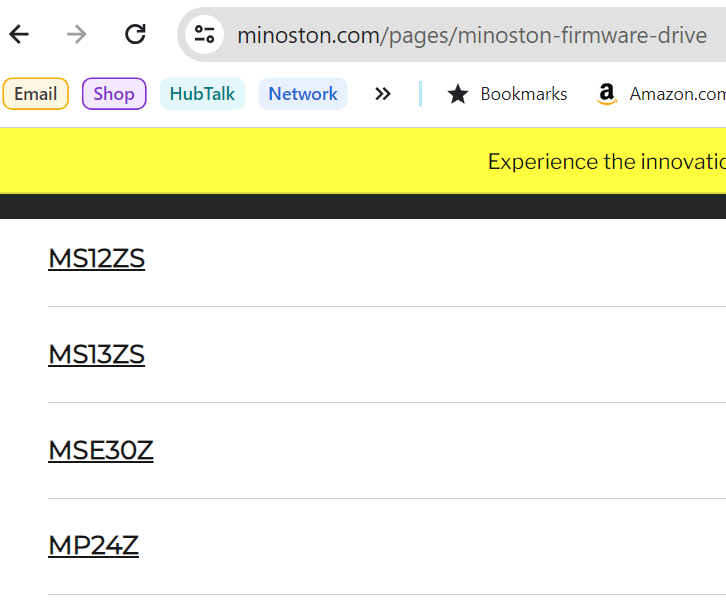Reload the current page
The width and height of the screenshot is (726, 606).
tap(135, 34)
